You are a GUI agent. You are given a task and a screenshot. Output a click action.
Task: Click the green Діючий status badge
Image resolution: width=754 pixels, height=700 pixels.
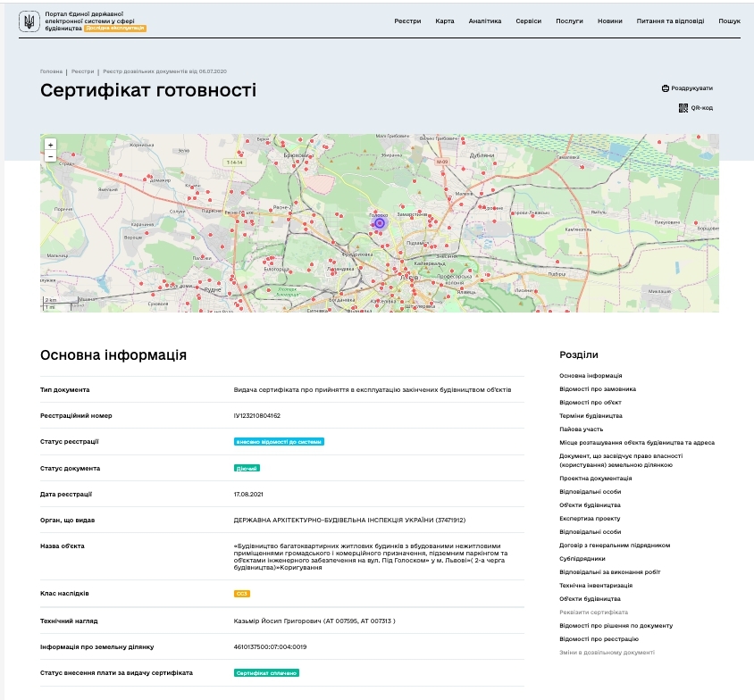click(247, 469)
